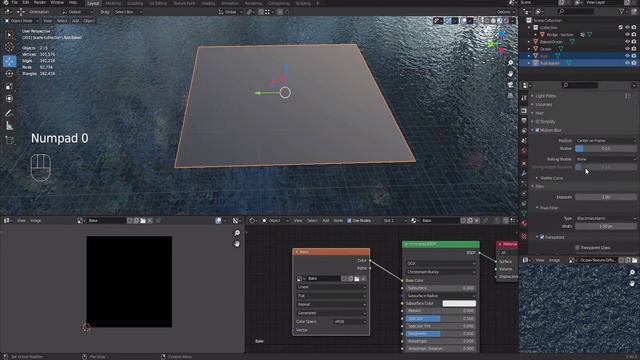Click the node editor type icon
The image size is (640, 360).
253,220
